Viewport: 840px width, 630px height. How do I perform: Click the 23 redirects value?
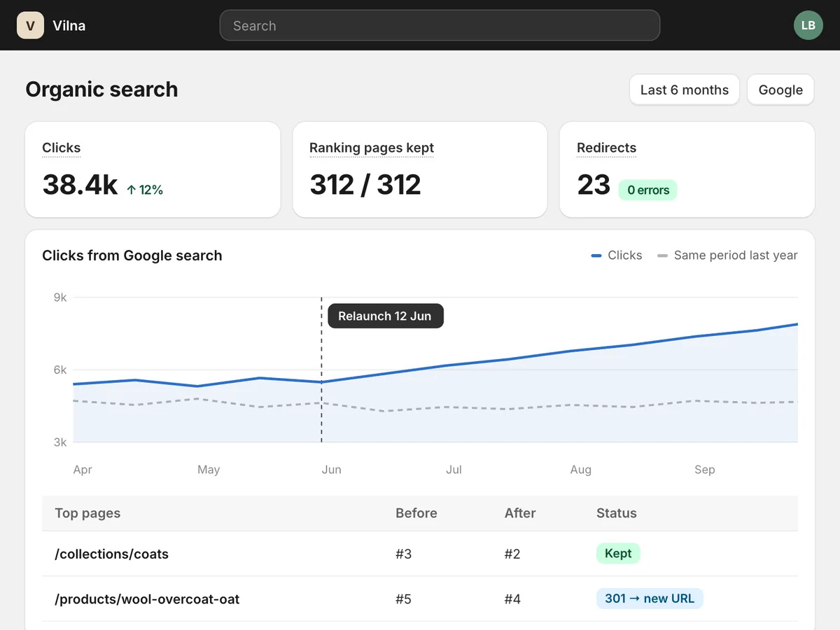(594, 185)
